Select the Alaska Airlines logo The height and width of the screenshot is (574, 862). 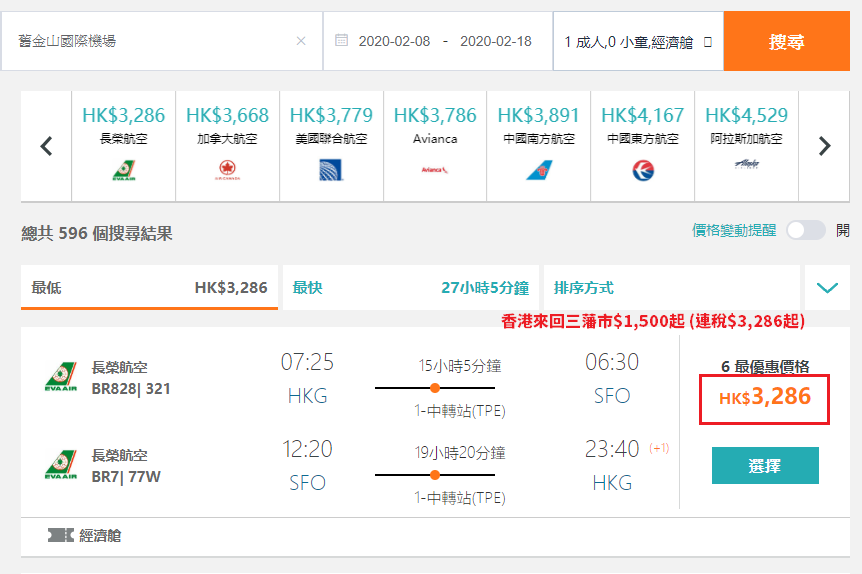(x=747, y=163)
